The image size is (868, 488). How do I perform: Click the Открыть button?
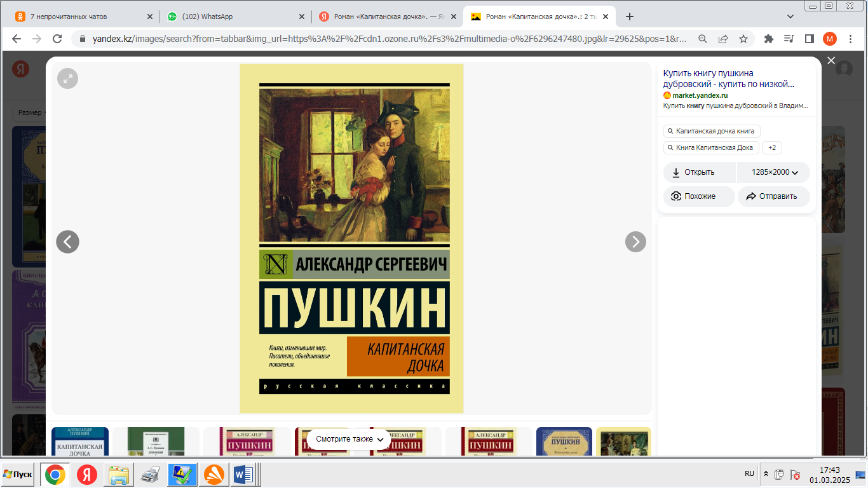click(700, 172)
